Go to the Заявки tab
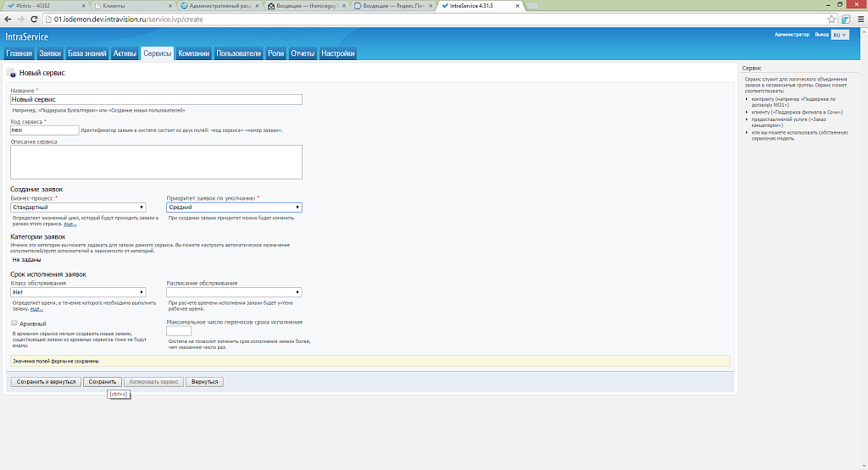The height and width of the screenshot is (470, 868). point(50,53)
